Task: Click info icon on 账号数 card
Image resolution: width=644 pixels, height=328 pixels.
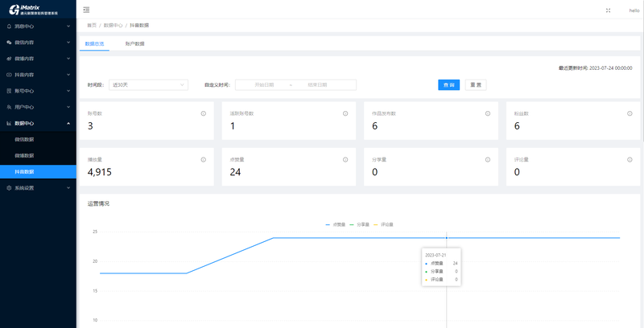Action: [x=204, y=113]
